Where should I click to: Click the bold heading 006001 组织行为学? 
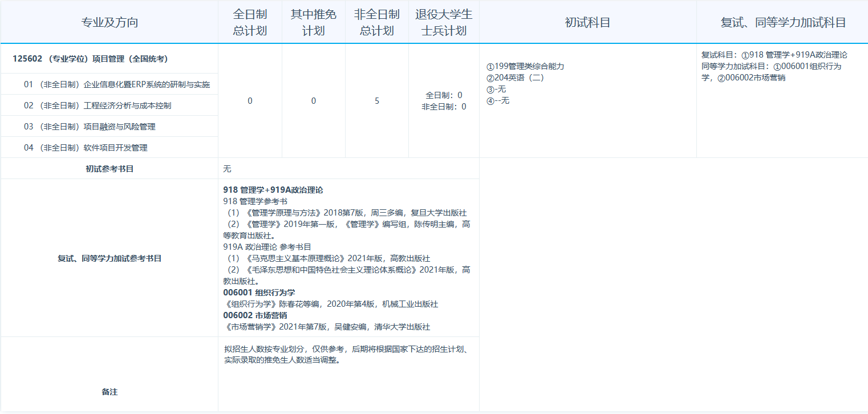(259, 293)
